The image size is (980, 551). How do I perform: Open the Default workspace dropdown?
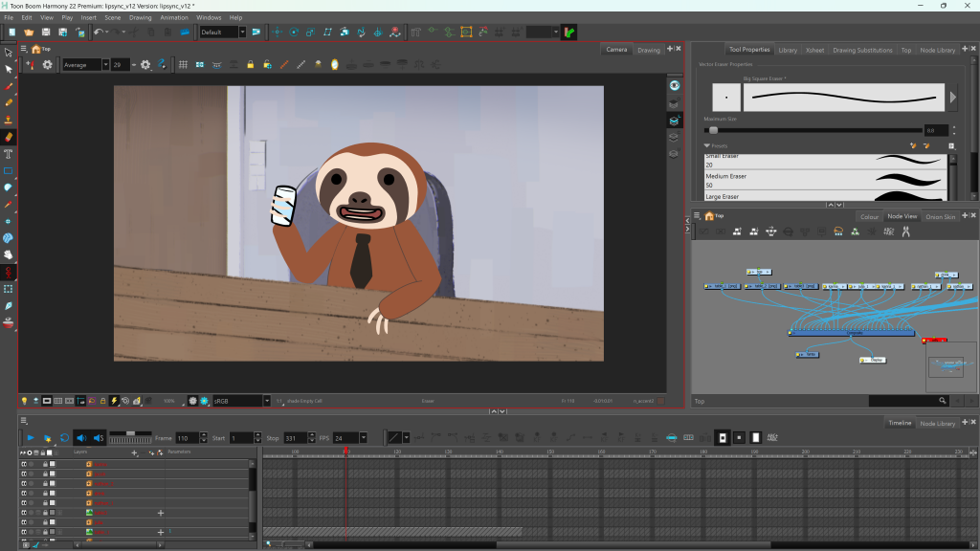click(x=242, y=32)
